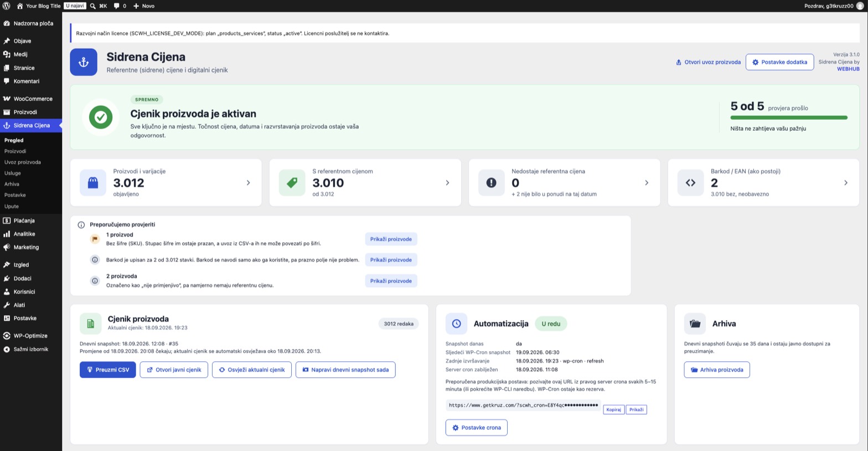The height and width of the screenshot is (451, 868).
Task: Click the WooCommerce logo icon in sidebar
Action: 7,99
